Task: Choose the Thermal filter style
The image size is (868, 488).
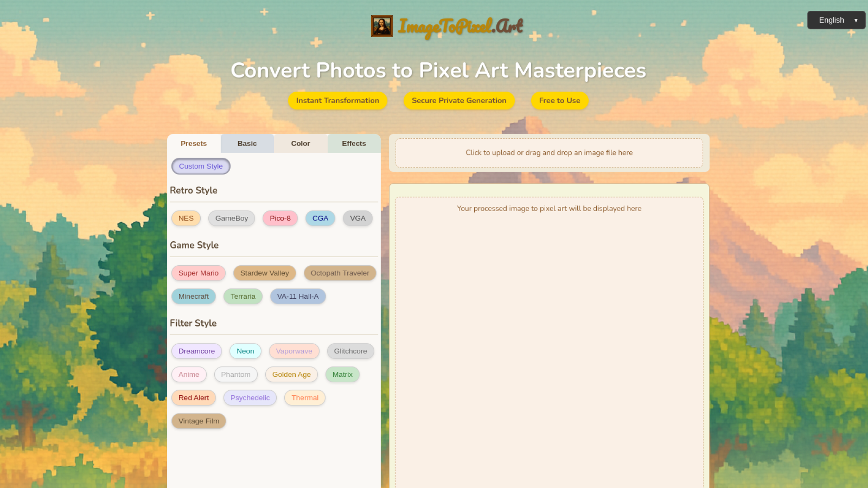Action: coord(305,398)
